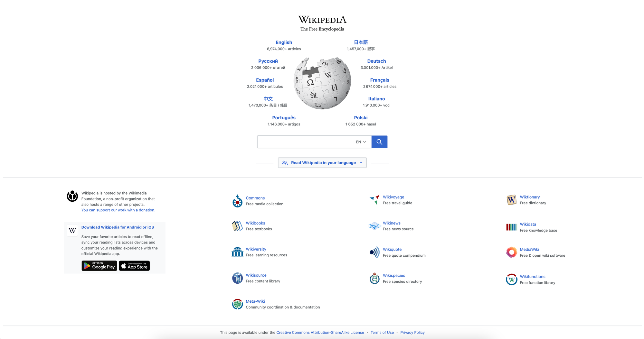This screenshot has width=644, height=339.
Task: Open the Terms of Use link
Action: tap(382, 333)
